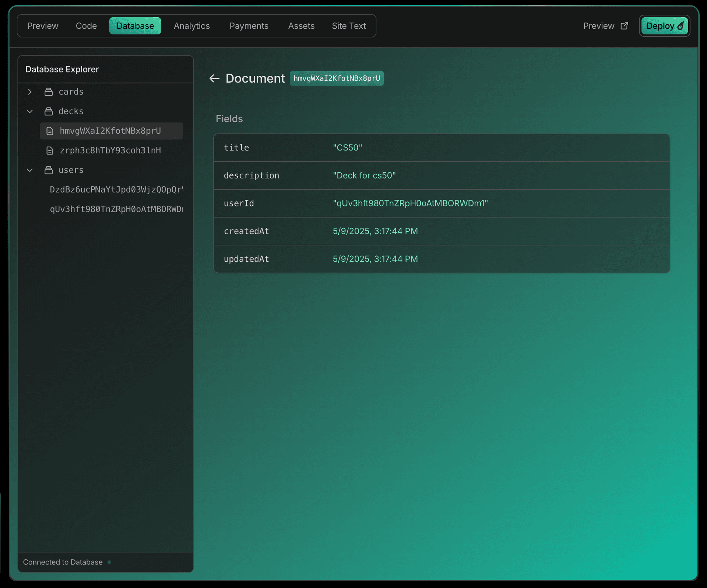Screen dimensions: 707x588
Task: Open the Code tab
Action: (86, 26)
